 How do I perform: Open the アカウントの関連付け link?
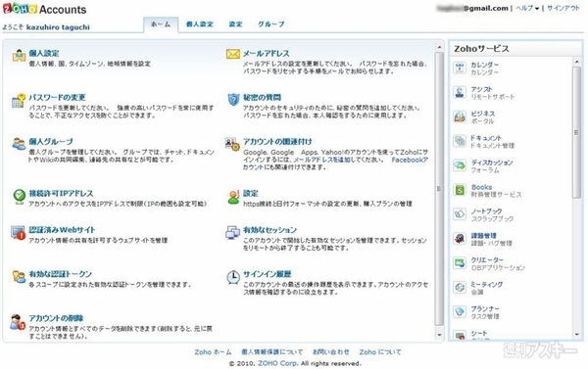point(277,142)
